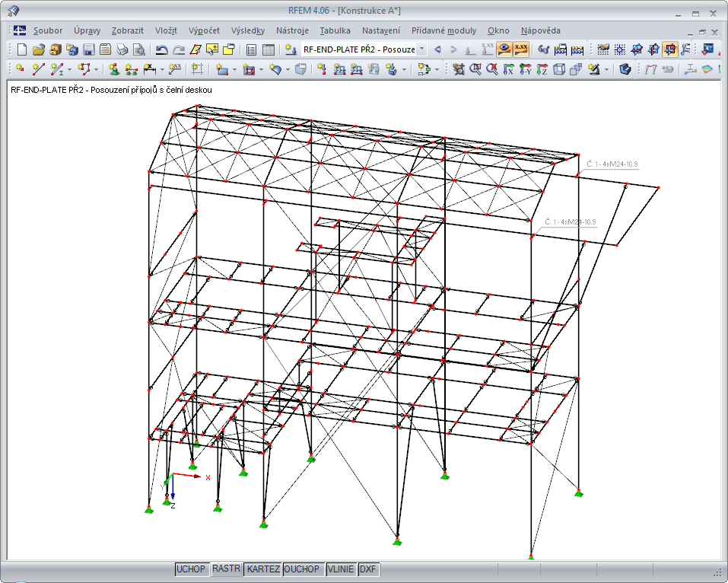
Task: Expand red-square opening tool dropdown arrow
Action: [261, 70]
